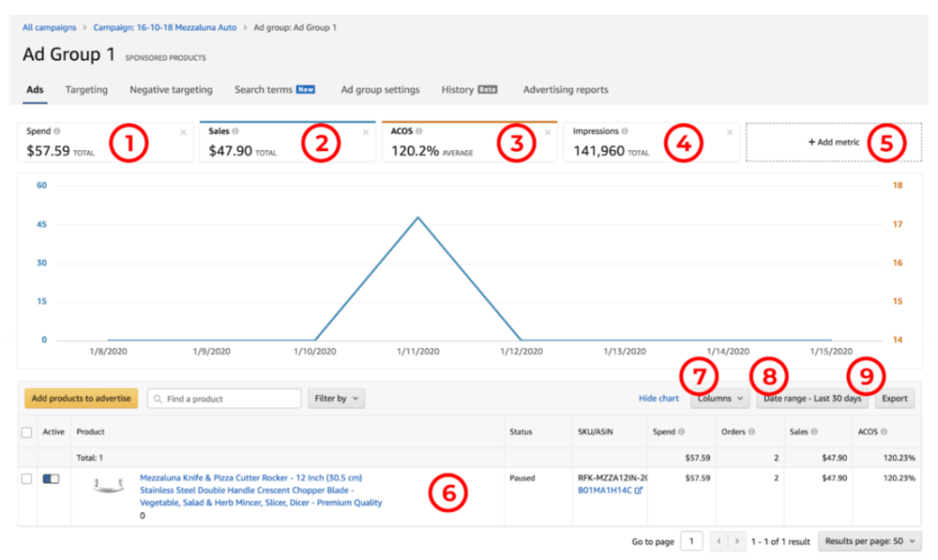The height and width of the screenshot is (560, 938).
Task: Open the external ASIN link icon
Action: point(638,491)
